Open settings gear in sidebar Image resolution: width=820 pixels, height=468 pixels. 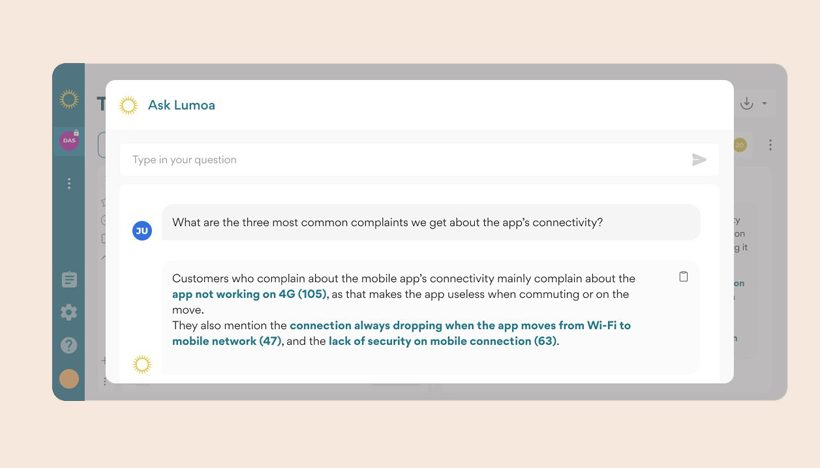(69, 312)
